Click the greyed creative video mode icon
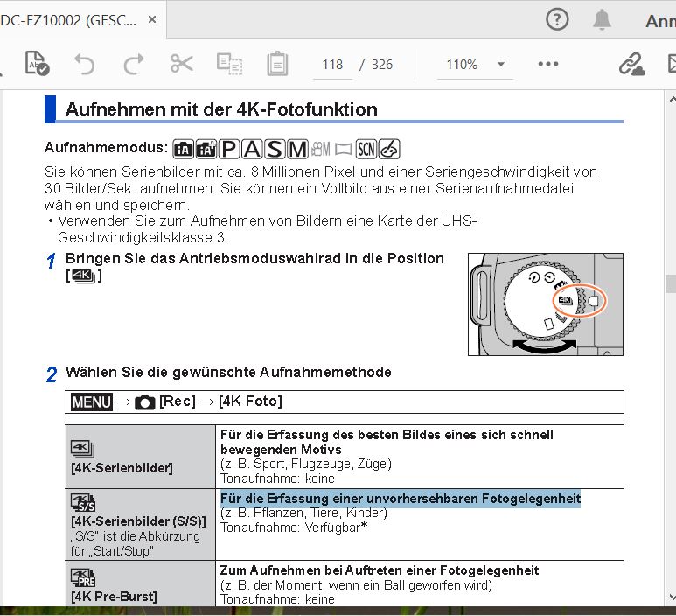The height and width of the screenshot is (616, 676). pyautogui.click(x=321, y=150)
